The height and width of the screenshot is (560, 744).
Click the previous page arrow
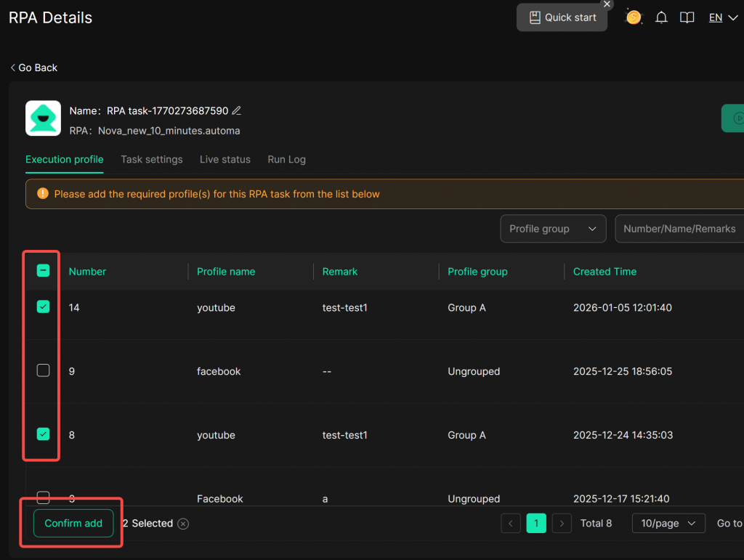pyautogui.click(x=511, y=524)
